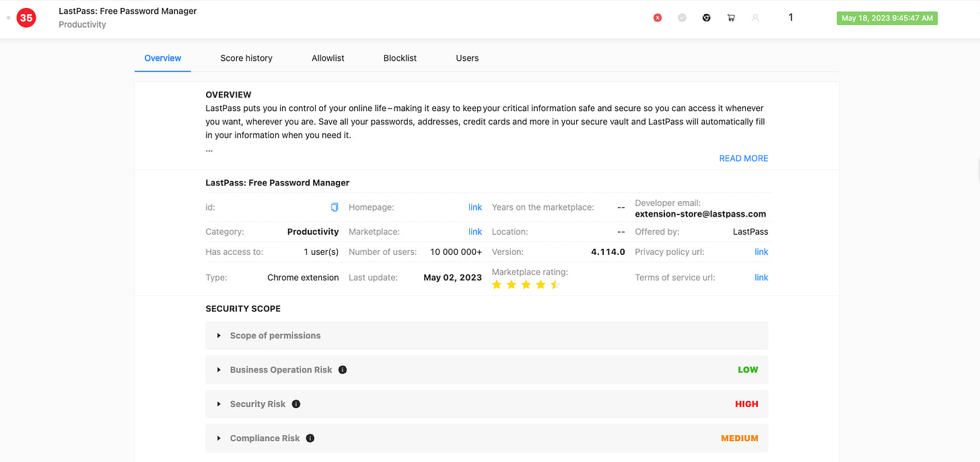Click READ MORE in the overview
The image size is (980, 462).
pos(744,159)
